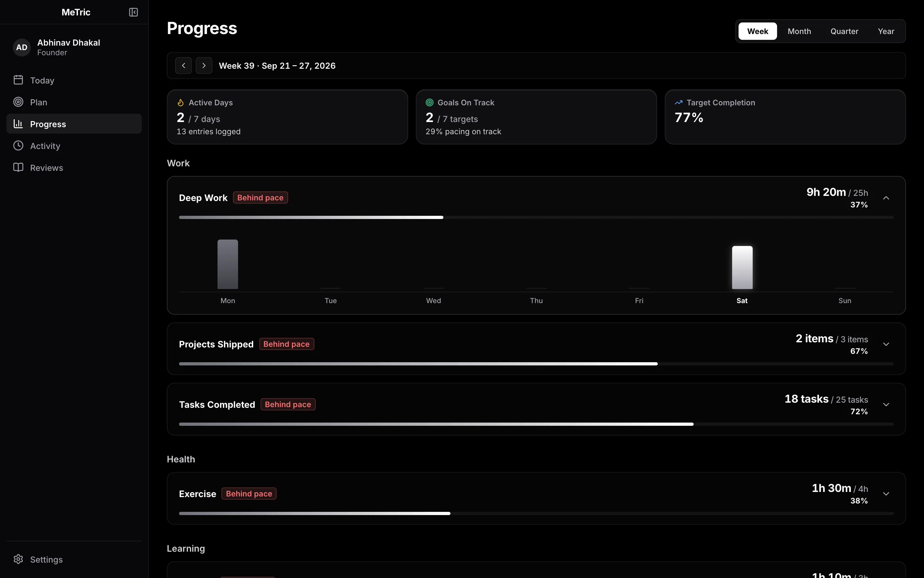Click the 18 tasks value
This screenshot has width=924, height=578.
click(806, 399)
